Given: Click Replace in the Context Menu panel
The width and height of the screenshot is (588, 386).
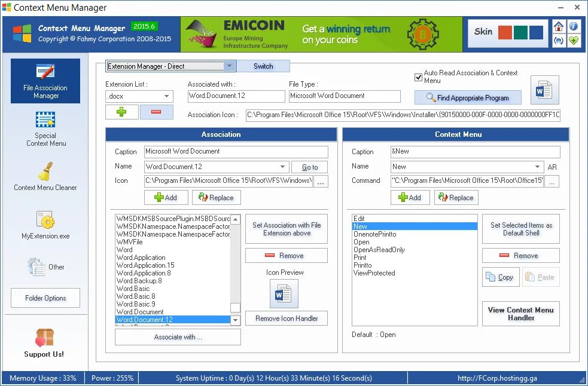Looking at the screenshot, I should point(456,198).
